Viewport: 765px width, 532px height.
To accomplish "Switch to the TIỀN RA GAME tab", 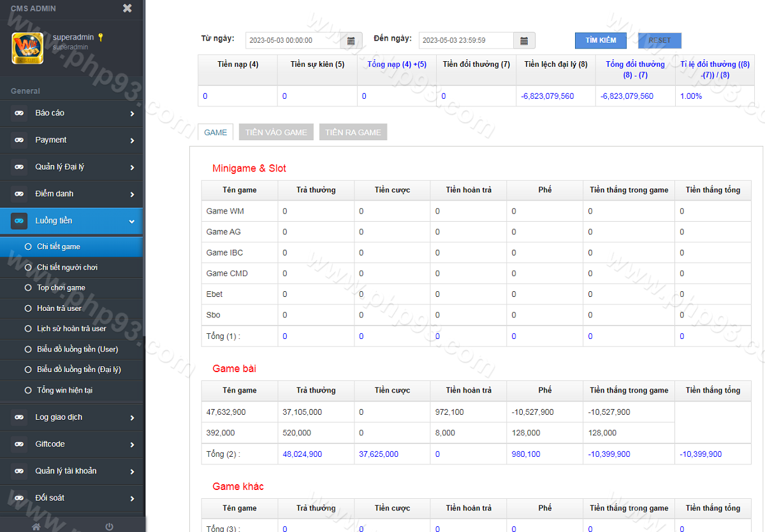I will point(353,133).
